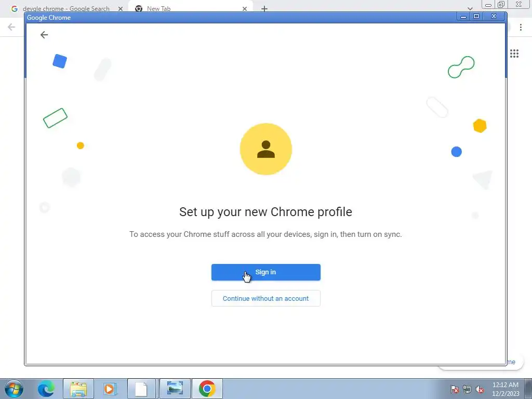532x399 pixels.
Task: Close the New Tab tab
Action: (245, 9)
